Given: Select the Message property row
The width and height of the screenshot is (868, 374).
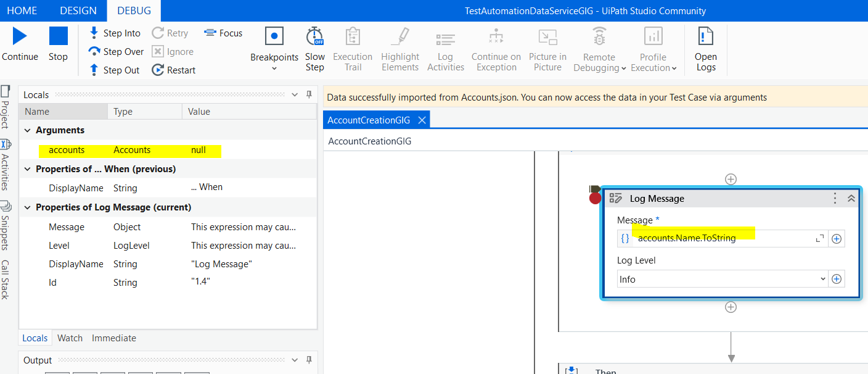Looking at the screenshot, I should point(168,227).
